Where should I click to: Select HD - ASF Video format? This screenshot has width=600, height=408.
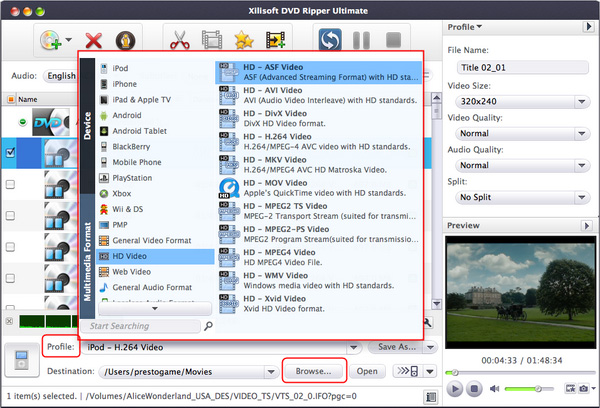(319, 72)
